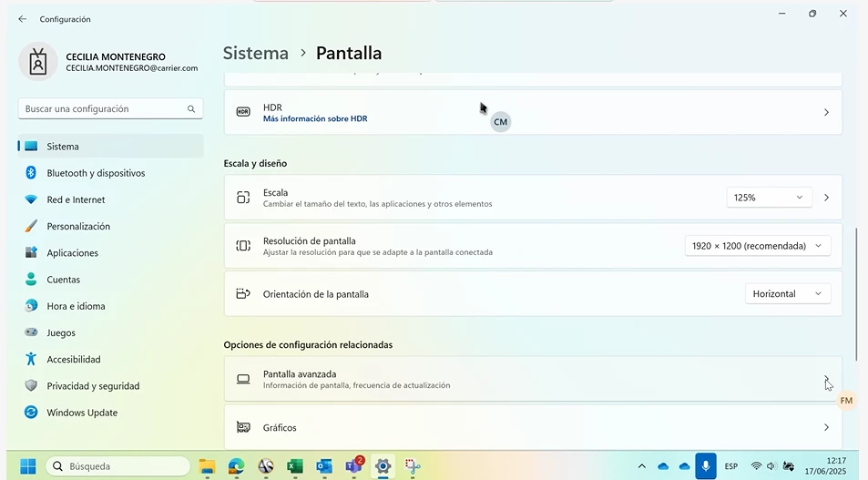Screen dimensions: 868x480
Task: Launch Microsoft Edge from taskbar
Action: [x=237, y=466]
